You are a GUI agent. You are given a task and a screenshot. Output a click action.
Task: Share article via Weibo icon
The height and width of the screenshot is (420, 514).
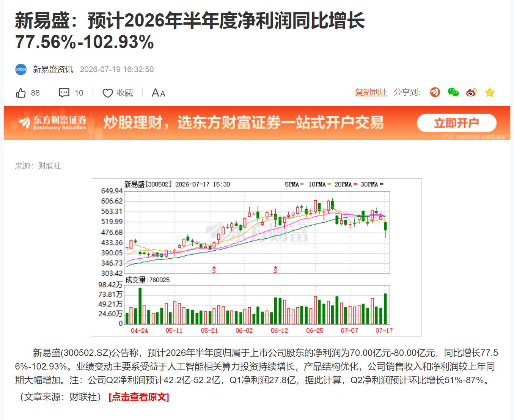click(471, 92)
